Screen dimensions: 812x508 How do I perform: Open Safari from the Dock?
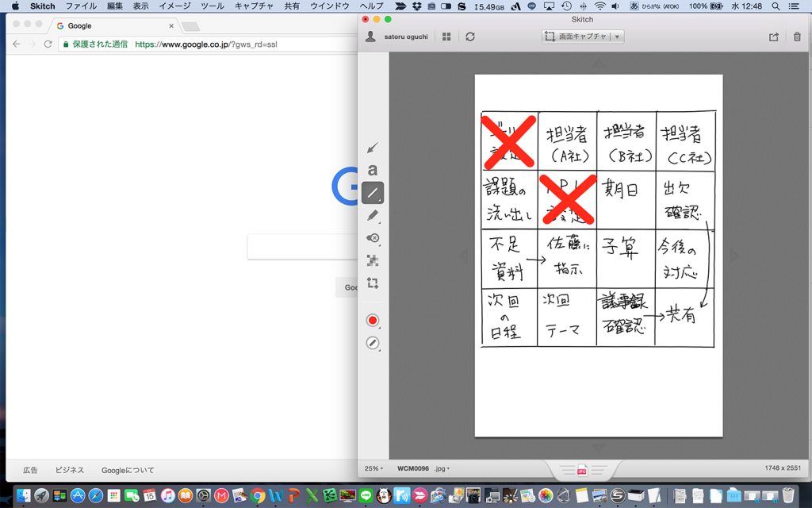[x=96, y=495]
